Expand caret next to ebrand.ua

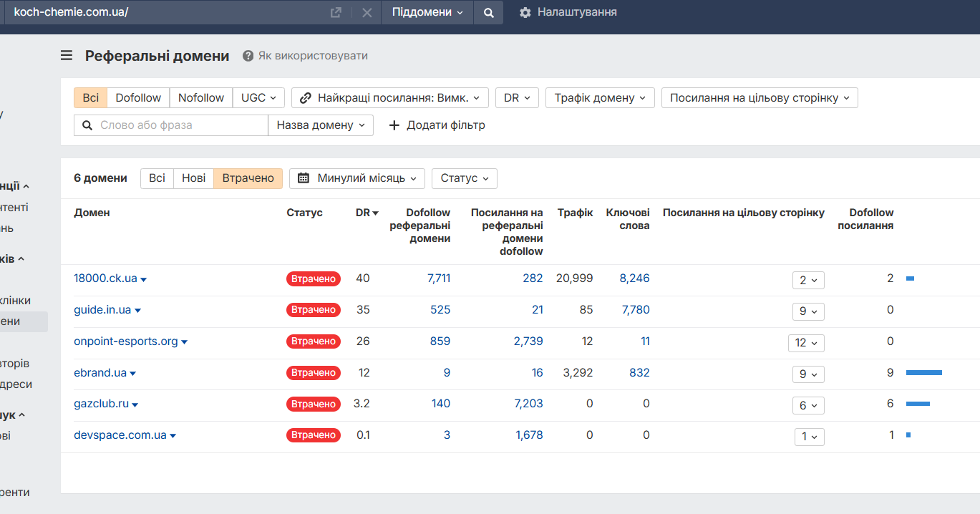[133, 374]
